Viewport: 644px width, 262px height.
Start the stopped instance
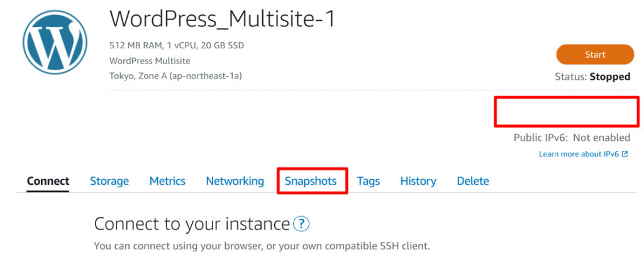(595, 55)
